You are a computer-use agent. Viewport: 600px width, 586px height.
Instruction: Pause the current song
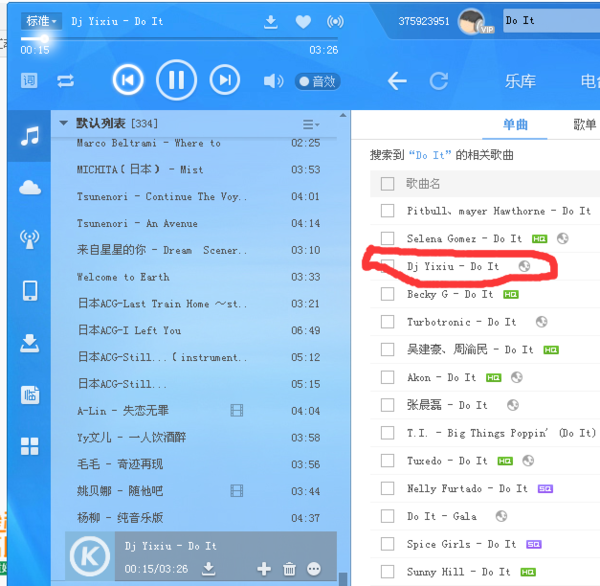tap(176, 80)
